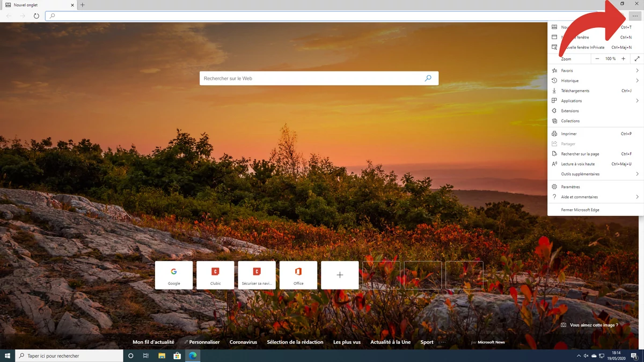Expand the Applications submenu chevron

pos(638,101)
